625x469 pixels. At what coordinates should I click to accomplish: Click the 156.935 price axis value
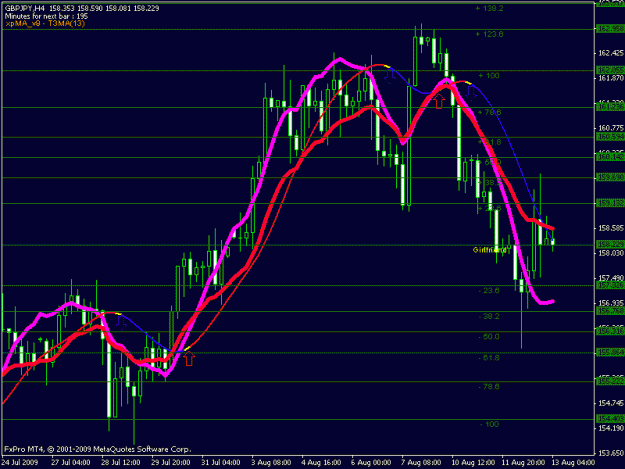[x=611, y=303]
